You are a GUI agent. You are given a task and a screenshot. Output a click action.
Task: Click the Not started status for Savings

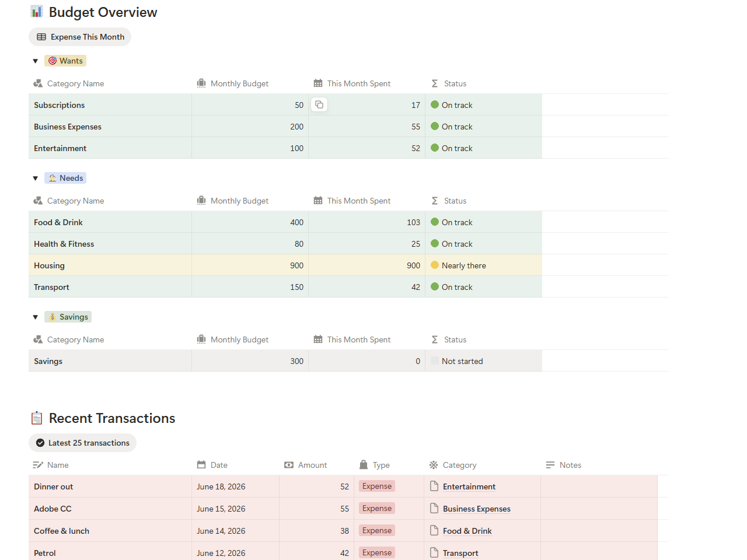point(457,361)
